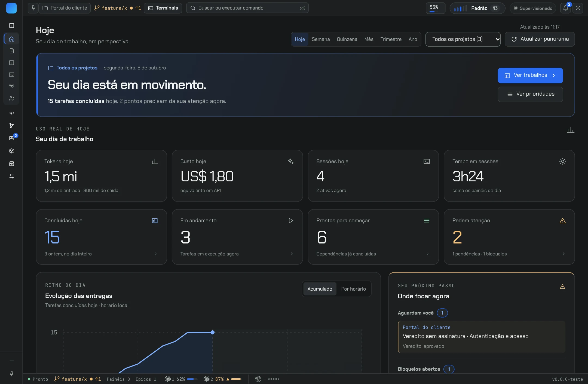Click the 62% progress bar in status bar
This screenshot has height=384, width=588.
click(x=192, y=379)
